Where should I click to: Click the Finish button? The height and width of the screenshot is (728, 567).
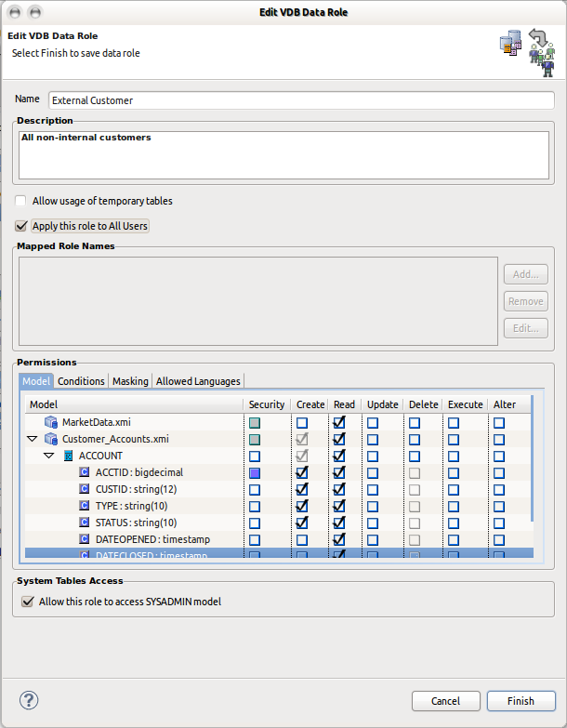(x=521, y=701)
